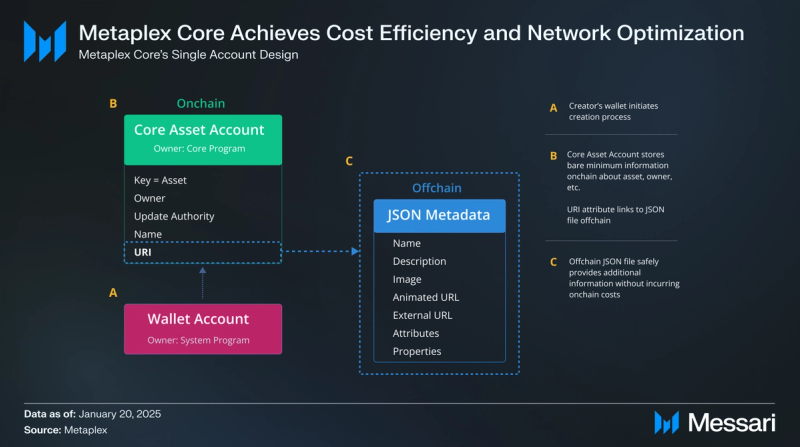This screenshot has width=800, height=447.
Task: Click the yellow letter C in the right legend
Action: (554, 262)
